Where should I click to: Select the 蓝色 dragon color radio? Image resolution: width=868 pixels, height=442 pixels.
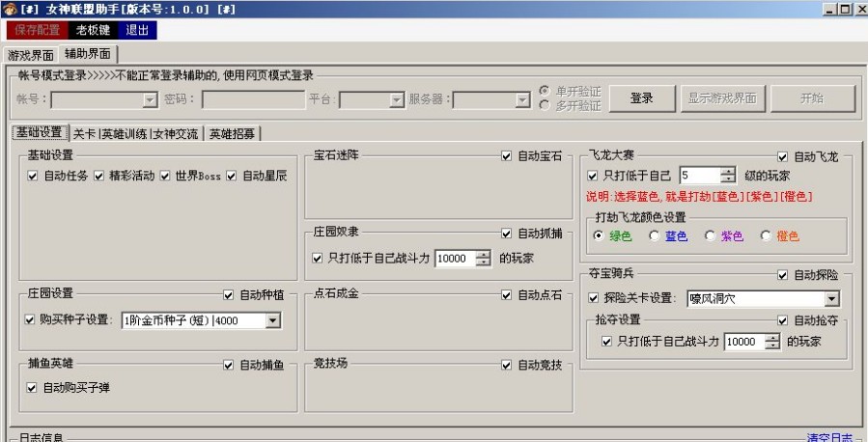pos(655,235)
